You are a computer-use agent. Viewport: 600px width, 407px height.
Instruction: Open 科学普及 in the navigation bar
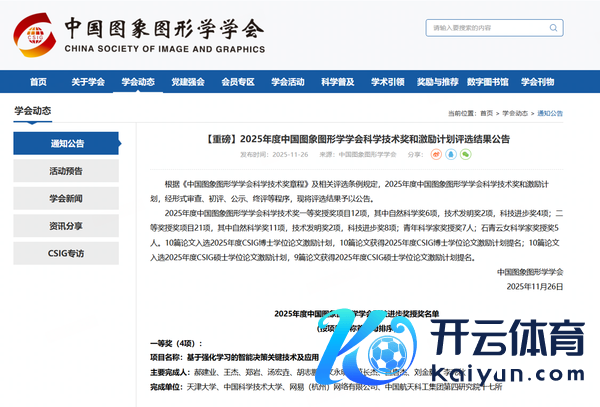338,82
